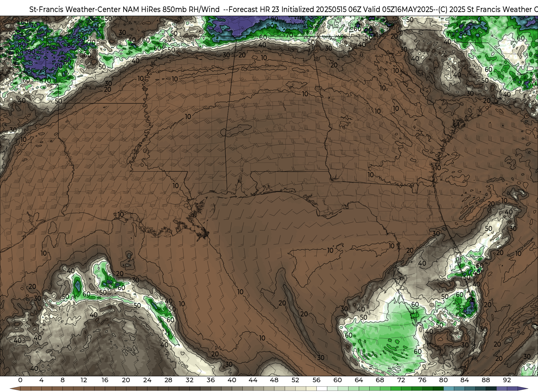Click the colorbar scale label '4'

tap(41, 380)
